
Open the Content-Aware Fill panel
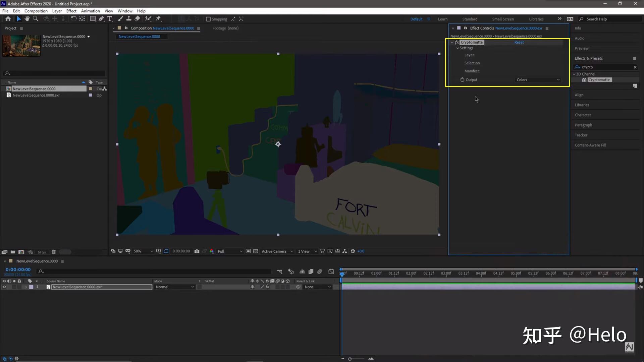point(591,145)
